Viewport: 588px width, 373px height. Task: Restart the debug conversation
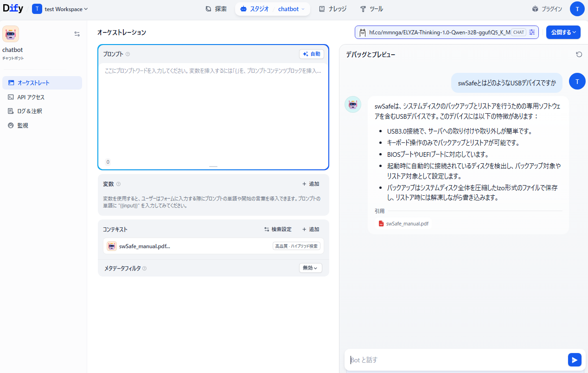[x=579, y=55]
